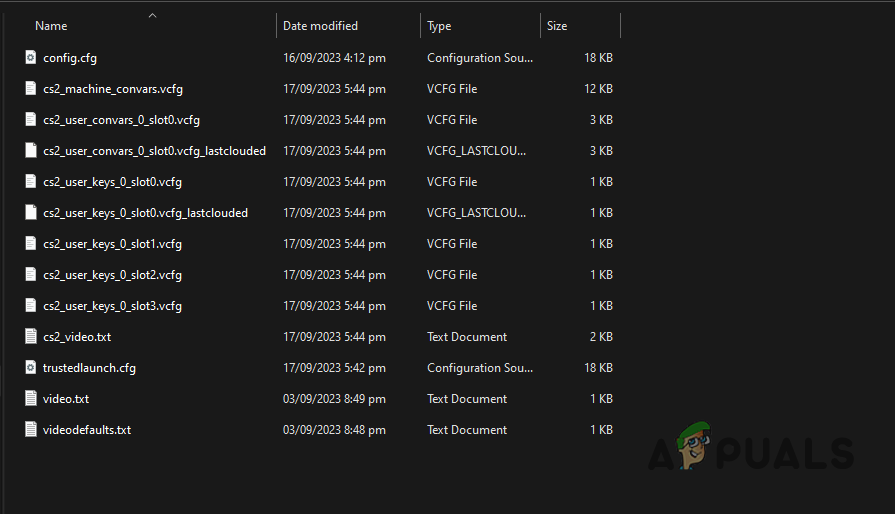Sort by the Size column header
Image resolution: width=895 pixels, height=514 pixels.
click(557, 26)
